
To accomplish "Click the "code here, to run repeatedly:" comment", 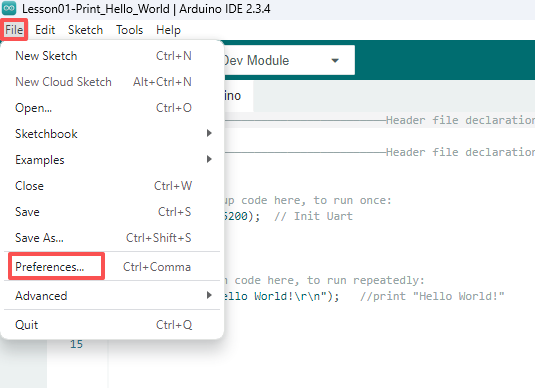I will [x=329, y=281].
